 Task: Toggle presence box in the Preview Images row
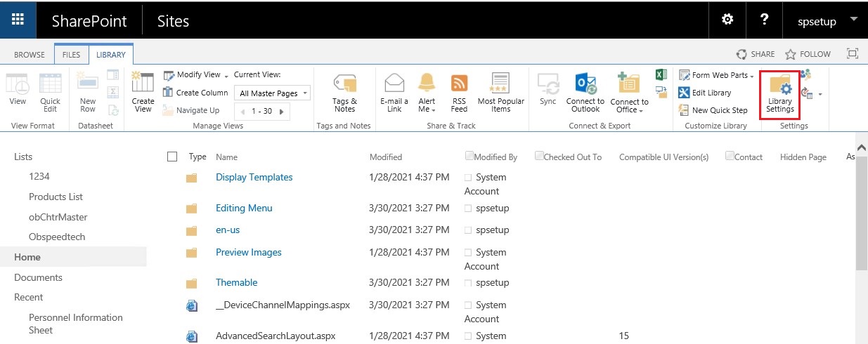click(468, 253)
